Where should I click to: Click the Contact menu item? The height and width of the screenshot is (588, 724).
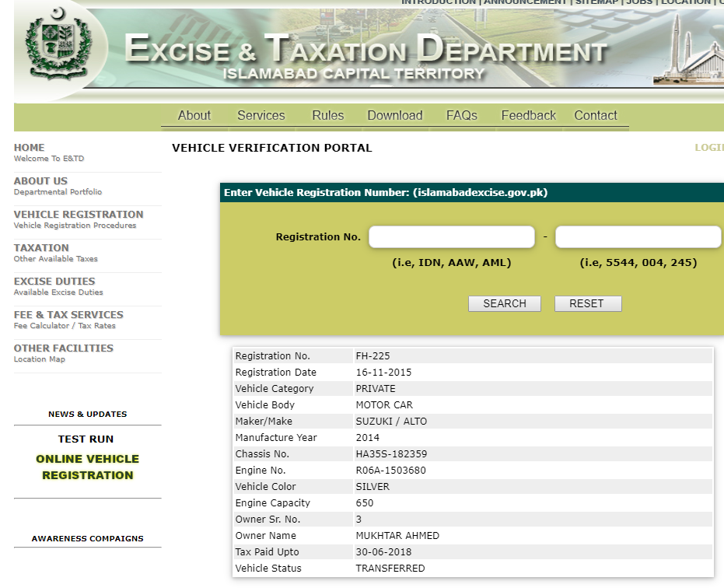click(x=595, y=115)
